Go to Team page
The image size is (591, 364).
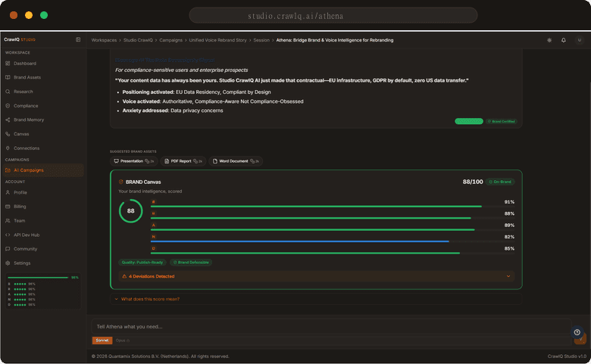(x=19, y=220)
